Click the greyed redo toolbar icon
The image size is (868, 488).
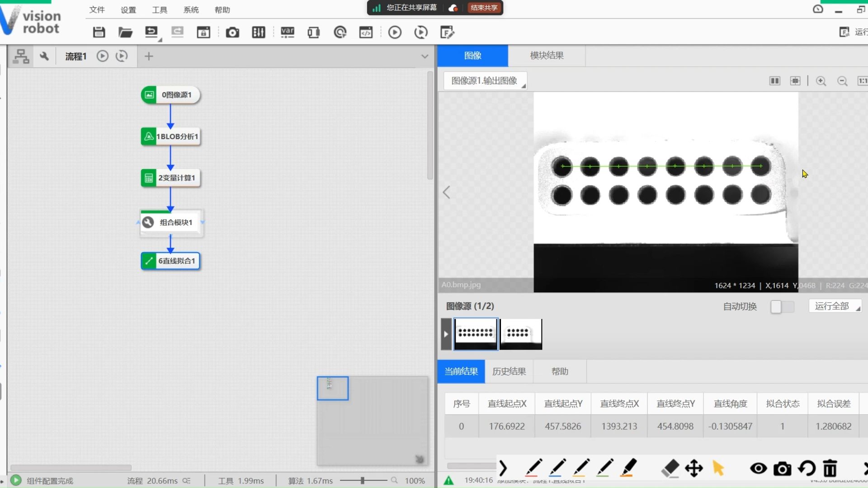(x=177, y=32)
